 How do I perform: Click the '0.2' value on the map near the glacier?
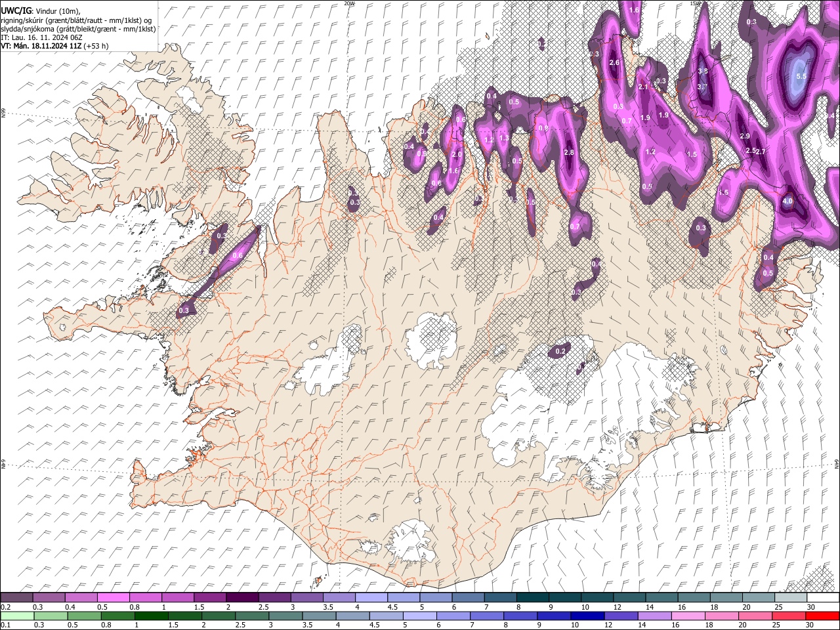tap(560, 352)
